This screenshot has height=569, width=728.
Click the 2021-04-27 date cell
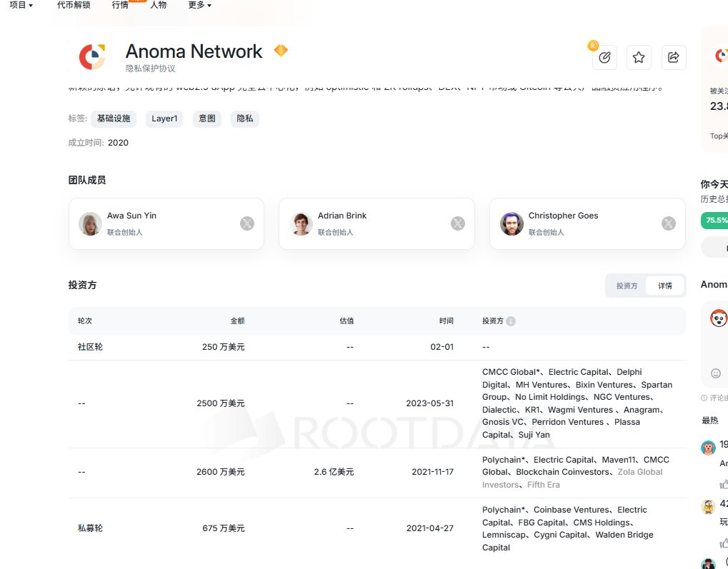pos(430,528)
